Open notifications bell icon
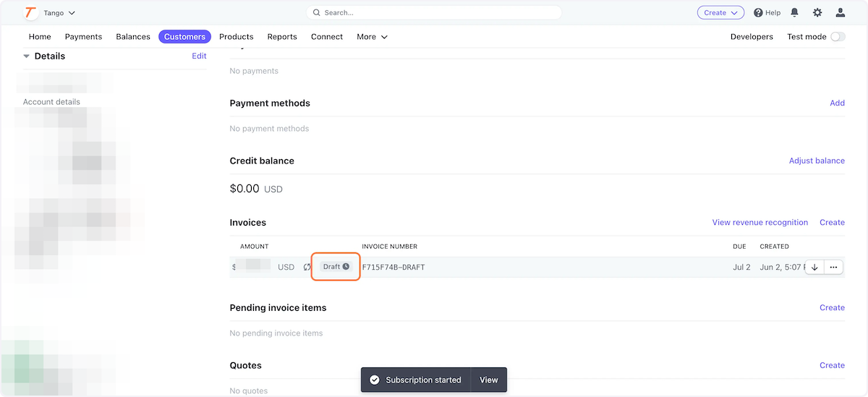 pyautogui.click(x=795, y=12)
